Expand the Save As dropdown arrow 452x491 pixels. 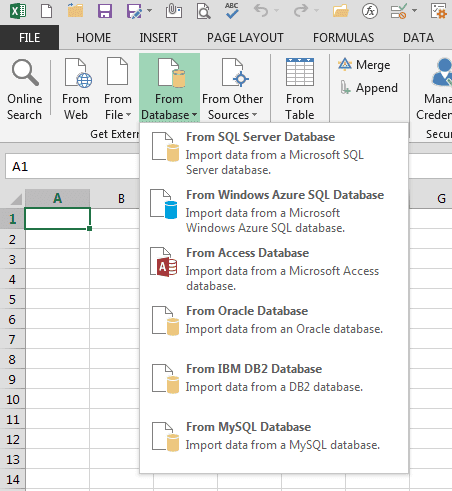pos(150,11)
